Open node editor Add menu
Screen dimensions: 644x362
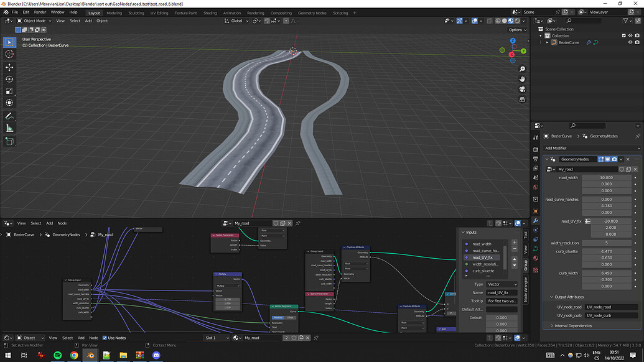(x=49, y=223)
